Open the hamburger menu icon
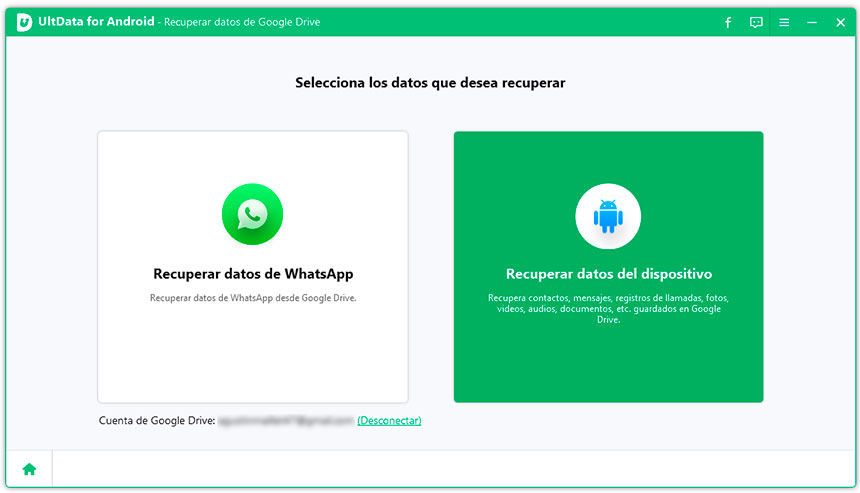 click(x=784, y=22)
